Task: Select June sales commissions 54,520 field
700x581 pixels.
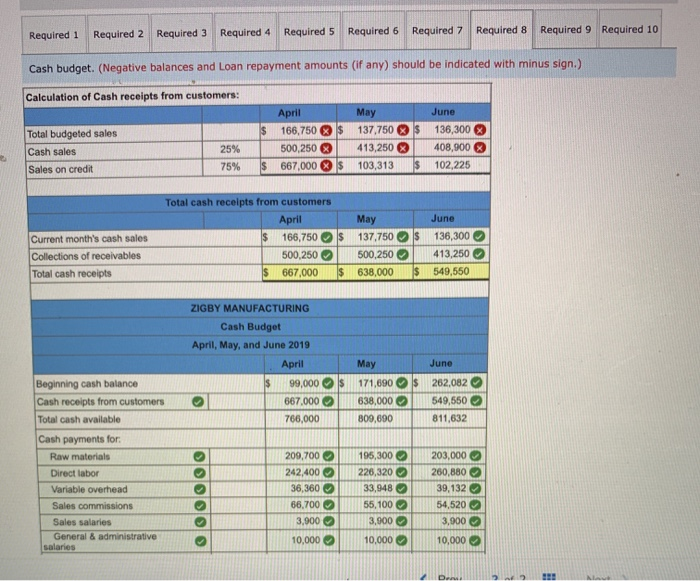Action: pos(449,505)
